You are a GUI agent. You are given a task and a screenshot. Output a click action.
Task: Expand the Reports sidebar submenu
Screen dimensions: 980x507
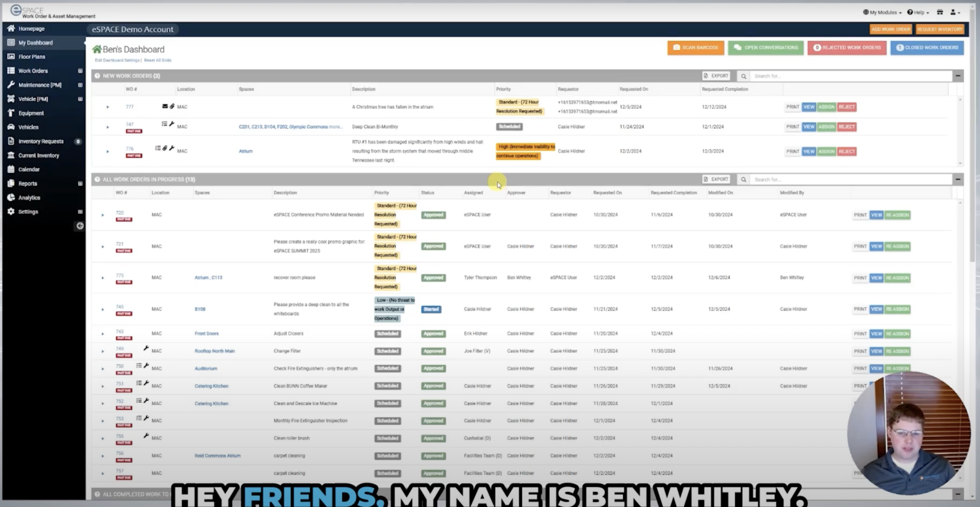(x=80, y=183)
